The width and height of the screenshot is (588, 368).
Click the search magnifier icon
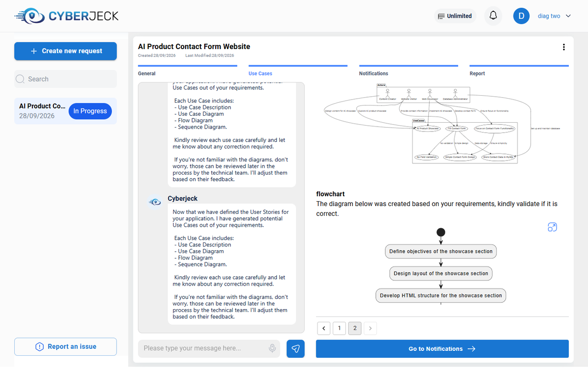coord(20,79)
